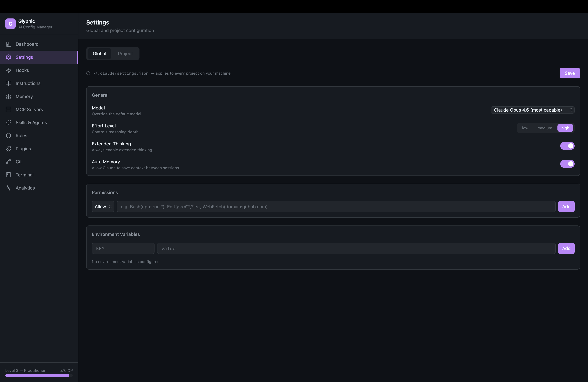The image size is (588, 382).
Task: Open Plugins using the puzzle-piece icon
Action: point(8,149)
